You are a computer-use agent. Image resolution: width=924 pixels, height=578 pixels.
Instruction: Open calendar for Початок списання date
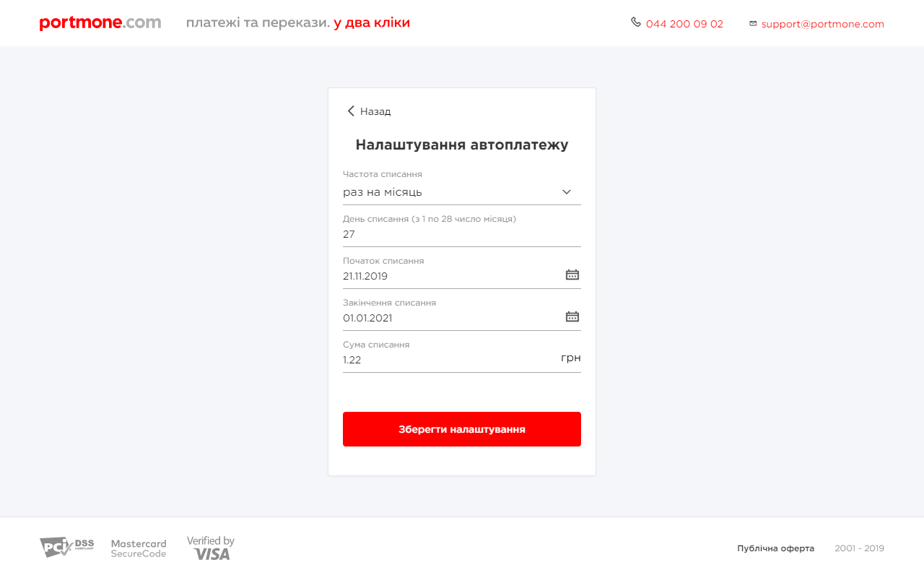coord(572,275)
